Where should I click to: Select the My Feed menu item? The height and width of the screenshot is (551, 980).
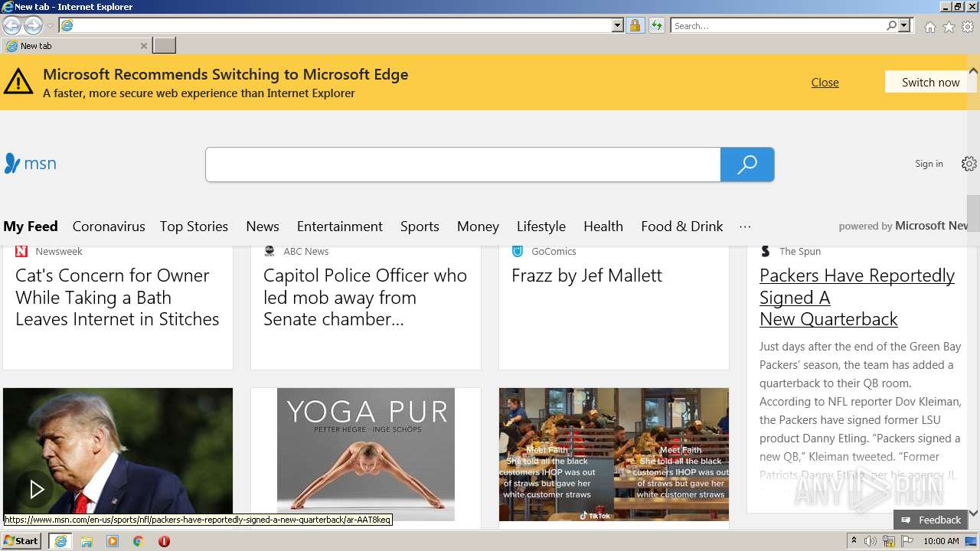(x=31, y=227)
